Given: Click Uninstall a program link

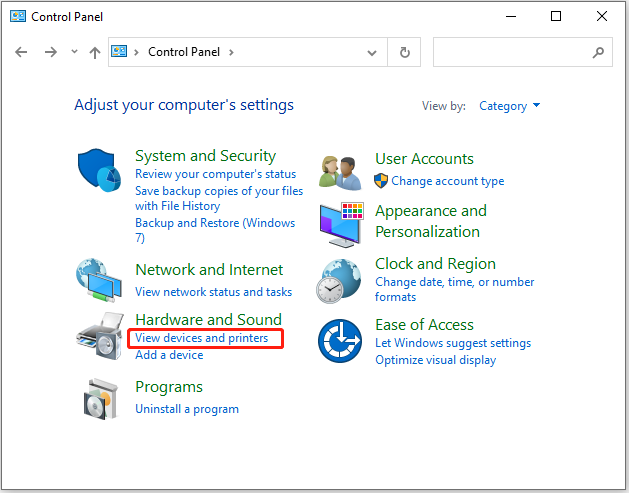Looking at the screenshot, I should (x=187, y=409).
